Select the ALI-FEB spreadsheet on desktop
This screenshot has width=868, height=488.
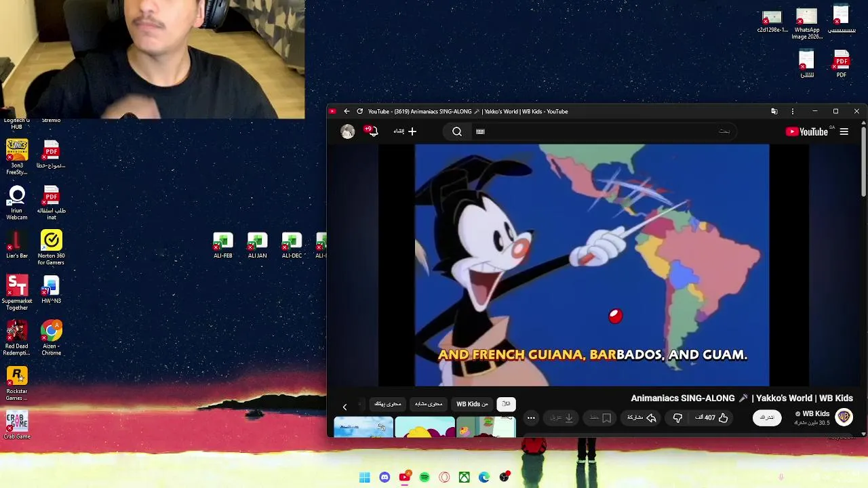(223, 245)
